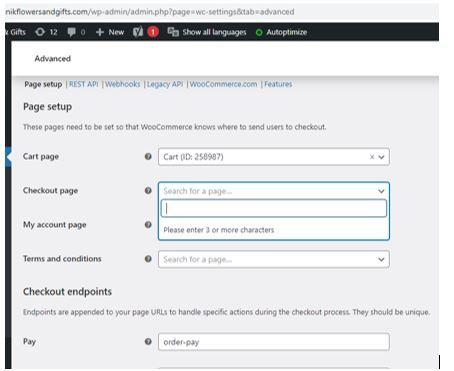
Task: Click help icon next to Checkout page
Action: coord(148,190)
